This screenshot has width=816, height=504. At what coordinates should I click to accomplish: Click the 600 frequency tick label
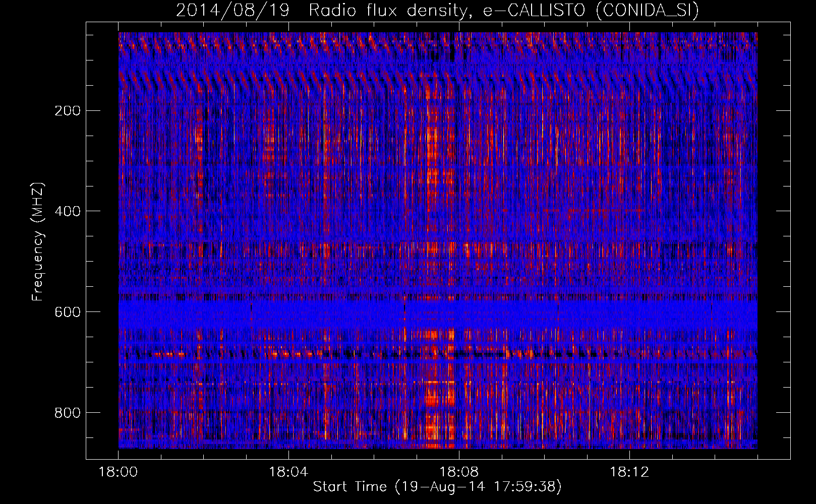click(67, 312)
